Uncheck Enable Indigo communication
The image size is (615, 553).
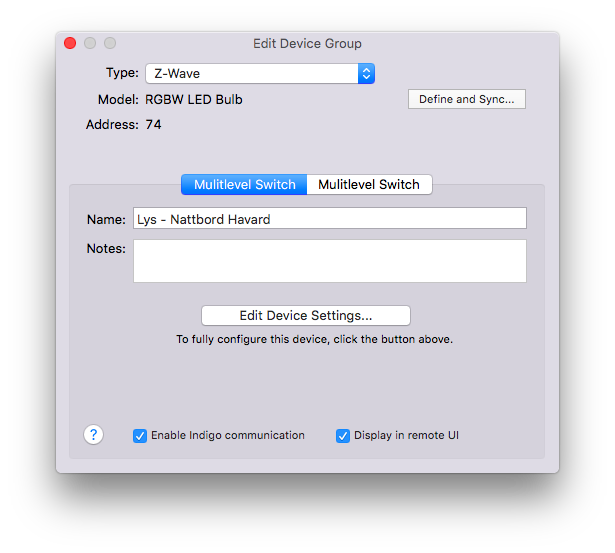click(x=140, y=436)
